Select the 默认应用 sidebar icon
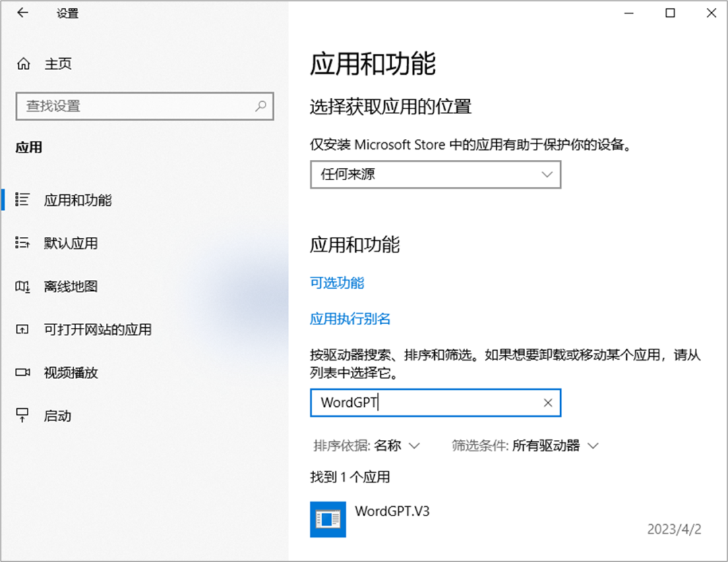This screenshot has height=562, width=728. click(x=22, y=243)
